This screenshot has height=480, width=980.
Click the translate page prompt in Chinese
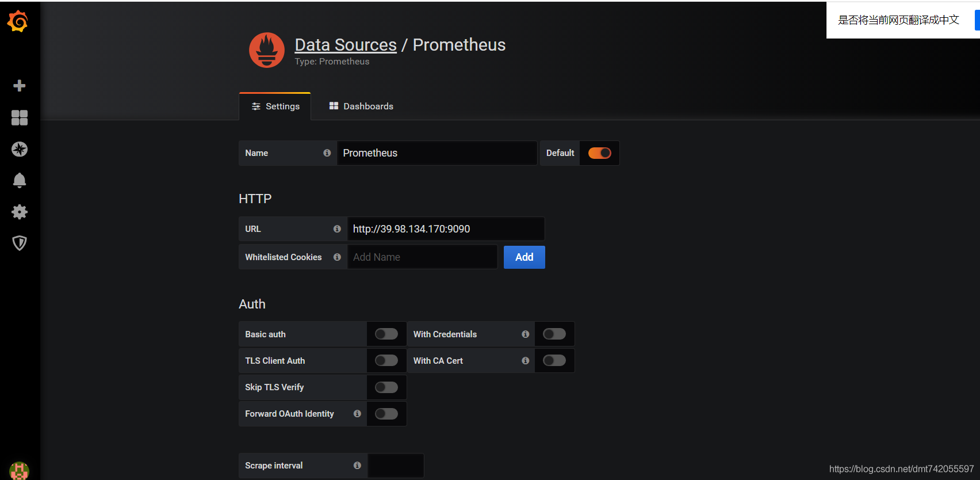(898, 20)
